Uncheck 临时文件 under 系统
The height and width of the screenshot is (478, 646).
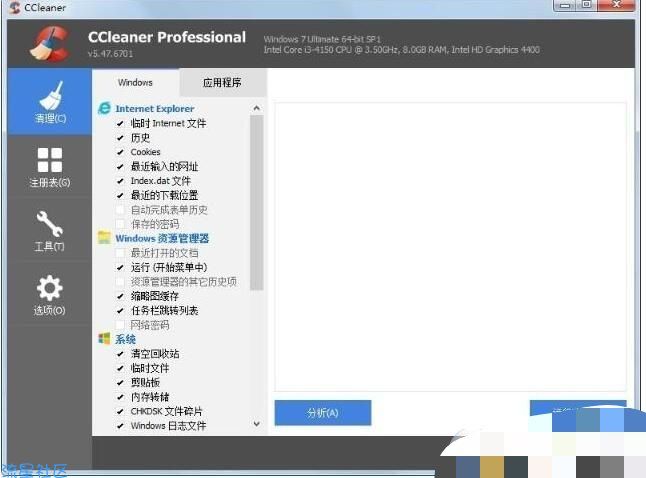click(x=120, y=368)
